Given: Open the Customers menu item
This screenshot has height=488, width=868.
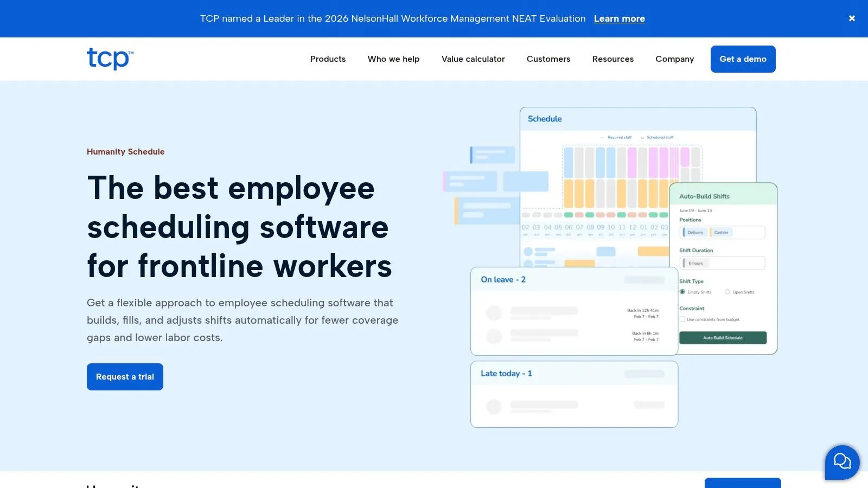Looking at the screenshot, I should click(548, 59).
